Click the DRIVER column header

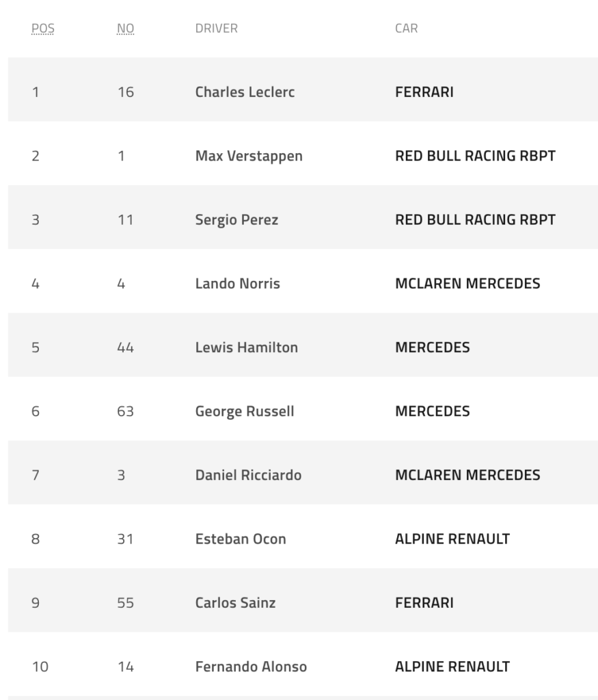point(216,29)
